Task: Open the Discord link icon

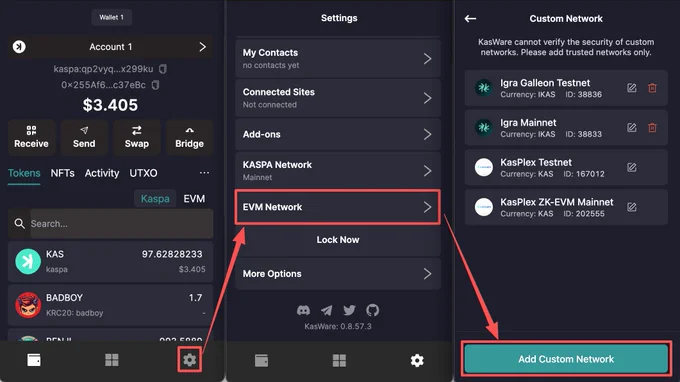Action: coord(303,310)
